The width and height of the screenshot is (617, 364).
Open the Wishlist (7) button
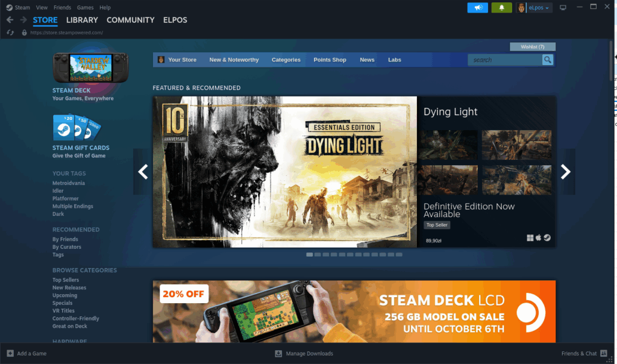tap(533, 47)
